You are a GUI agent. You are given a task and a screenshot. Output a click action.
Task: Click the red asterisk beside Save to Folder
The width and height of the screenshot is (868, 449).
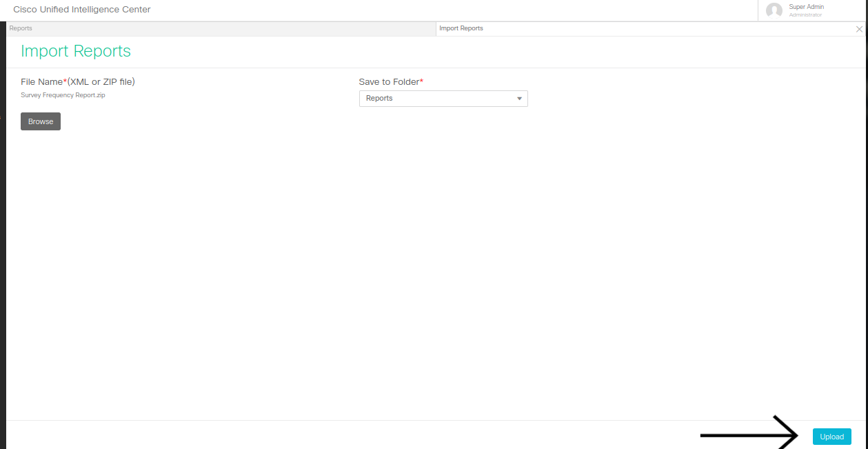pos(421,81)
